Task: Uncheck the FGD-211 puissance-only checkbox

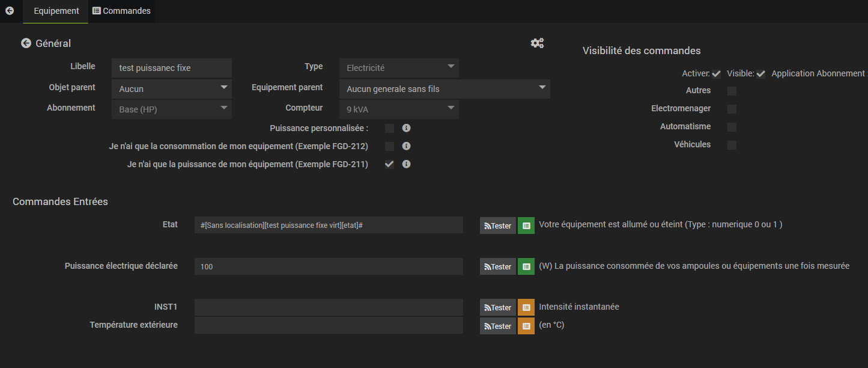Action: tap(389, 164)
